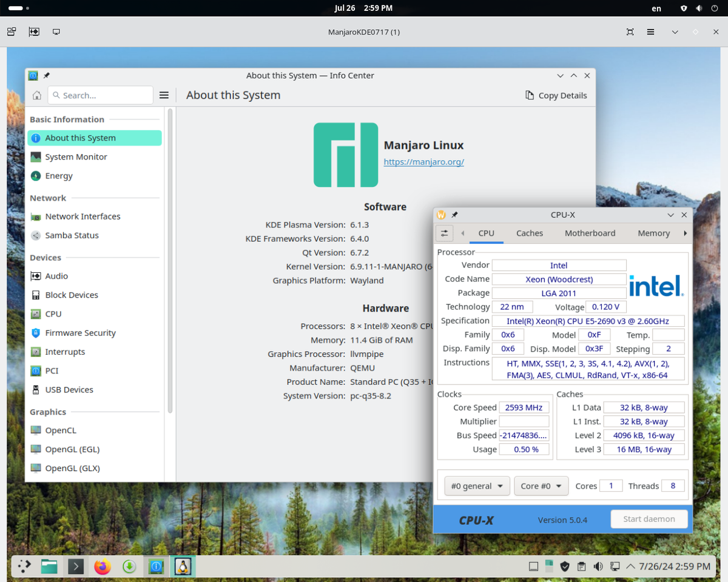The height and width of the screenshot is (582, 728).
Task: Toggle keep-above pin on CPU-X window
Action: click(x=454, y=214)
